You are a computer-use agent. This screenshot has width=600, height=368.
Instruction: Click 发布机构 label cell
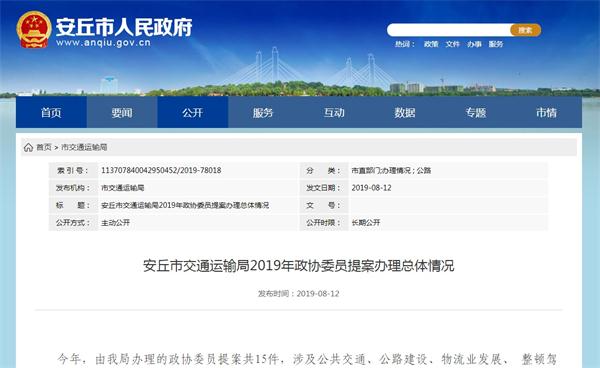pos(73,188)
